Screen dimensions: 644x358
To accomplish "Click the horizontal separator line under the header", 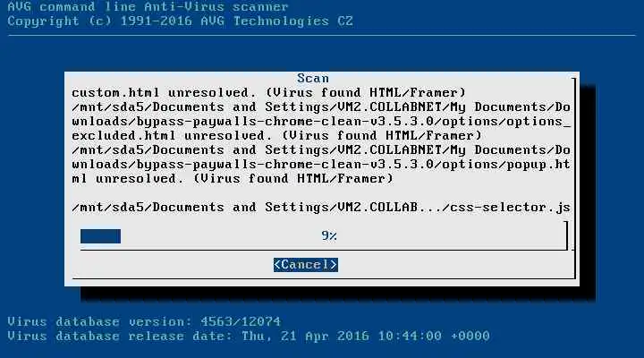I will (322, 35).
